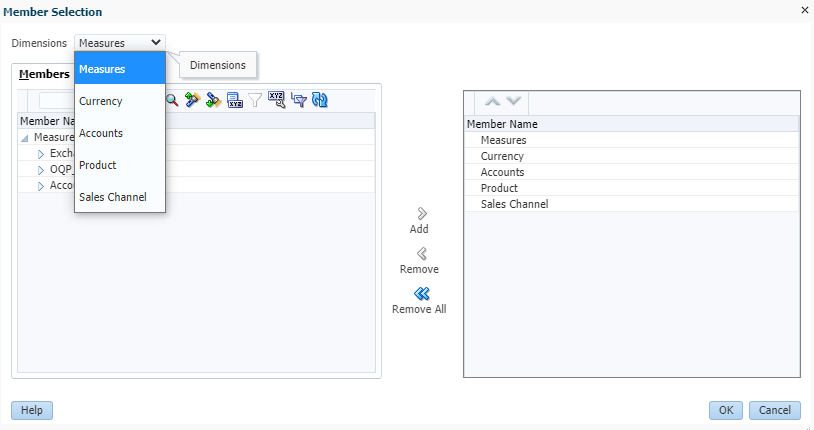Viewport: 814px width, 430px height.
Task: Select Currency row in selected members list
Action: click(632, 156)
